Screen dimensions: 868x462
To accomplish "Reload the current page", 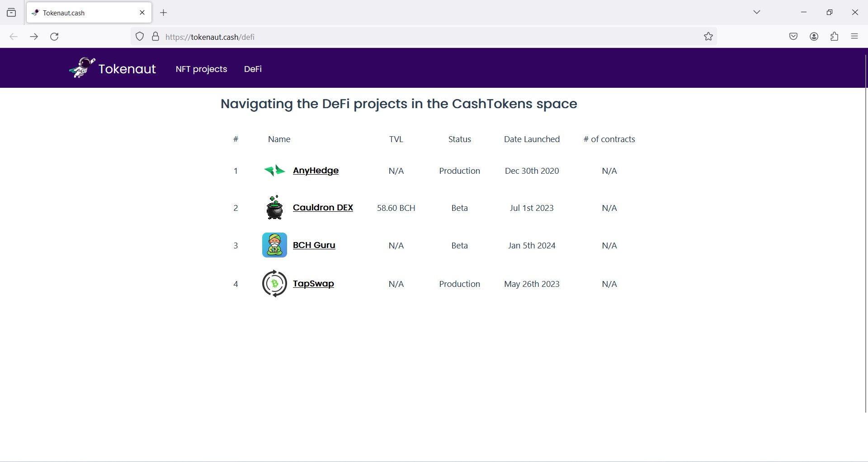I will [54, 37].
